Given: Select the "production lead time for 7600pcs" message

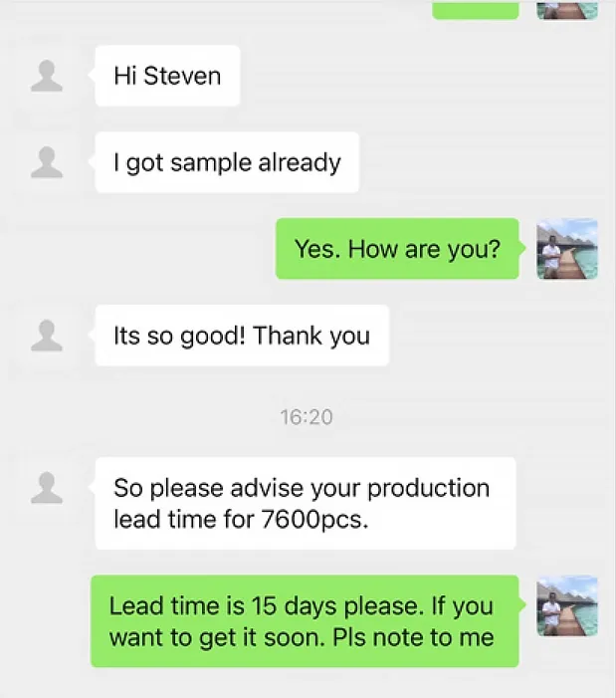Looking at the screenshot, I should tap(306, 503).
